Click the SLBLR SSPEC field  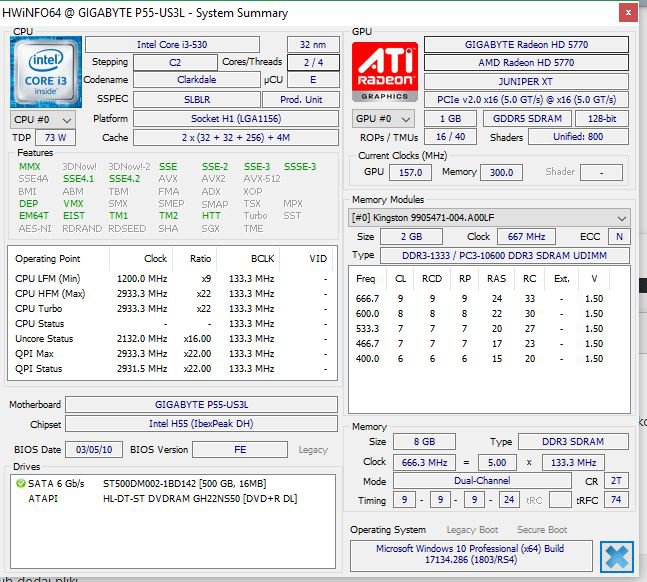pyautogui.click(x=197, y=99)
